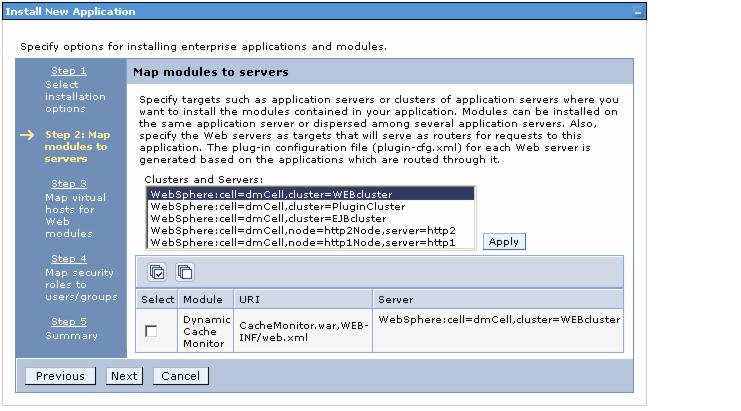Click the Map modules to servers heading
Screen dimensions: 741x411
tap(211, 72)
